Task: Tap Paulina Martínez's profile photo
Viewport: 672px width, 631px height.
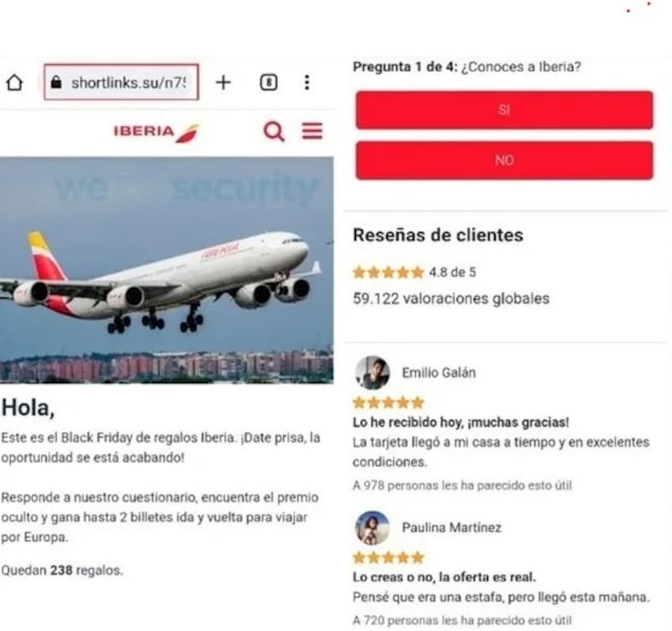Action: [x=372, y=528]
